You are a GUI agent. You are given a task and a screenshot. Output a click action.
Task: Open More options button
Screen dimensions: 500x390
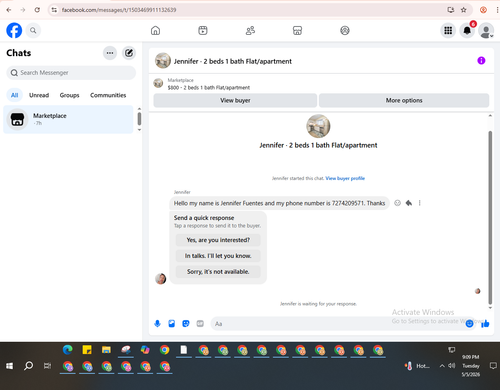coord(404,100)
